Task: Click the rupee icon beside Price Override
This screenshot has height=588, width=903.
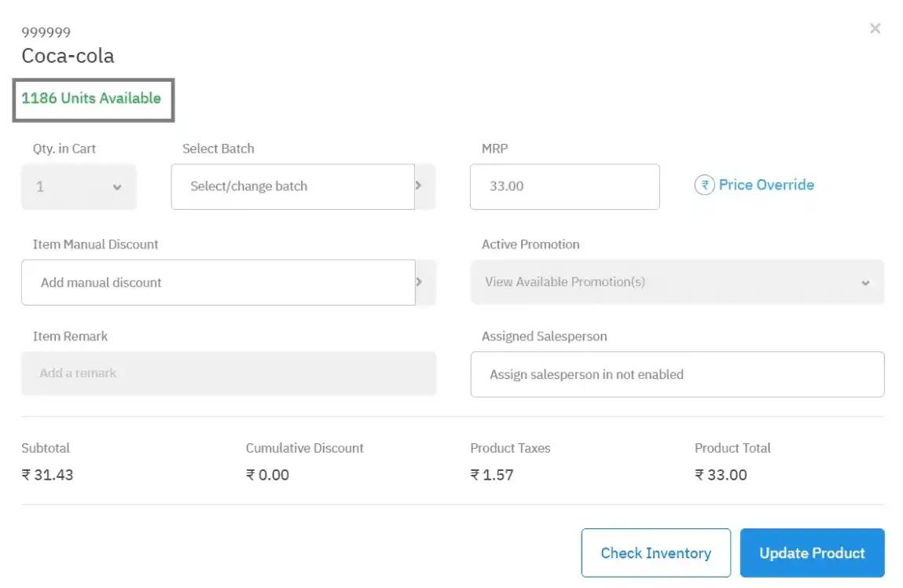Action: (x=704, y=185)
